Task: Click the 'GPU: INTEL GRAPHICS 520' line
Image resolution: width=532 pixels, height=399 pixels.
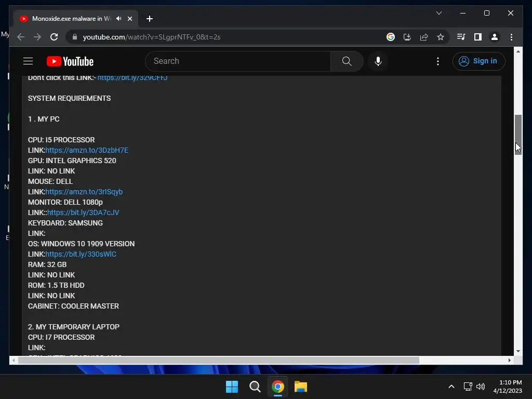Action: coord(72,161)
